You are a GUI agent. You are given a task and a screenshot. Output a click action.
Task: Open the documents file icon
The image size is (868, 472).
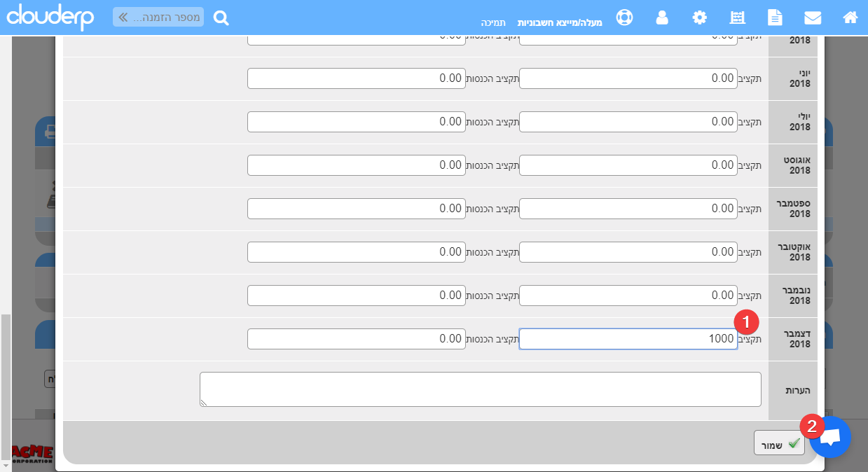(x=774, y=18)
